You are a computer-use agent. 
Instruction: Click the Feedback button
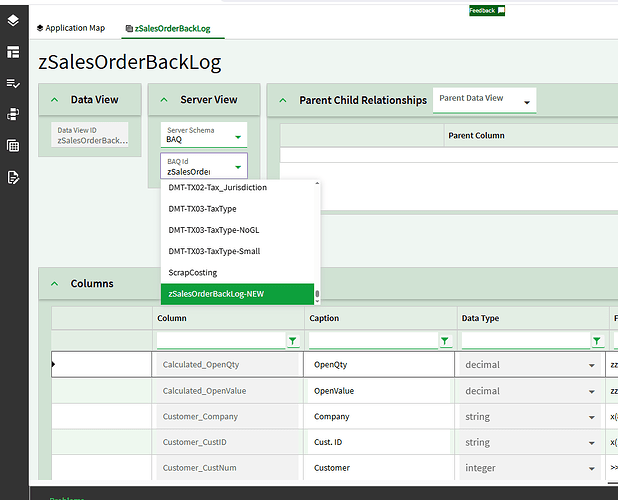(487, 11)
